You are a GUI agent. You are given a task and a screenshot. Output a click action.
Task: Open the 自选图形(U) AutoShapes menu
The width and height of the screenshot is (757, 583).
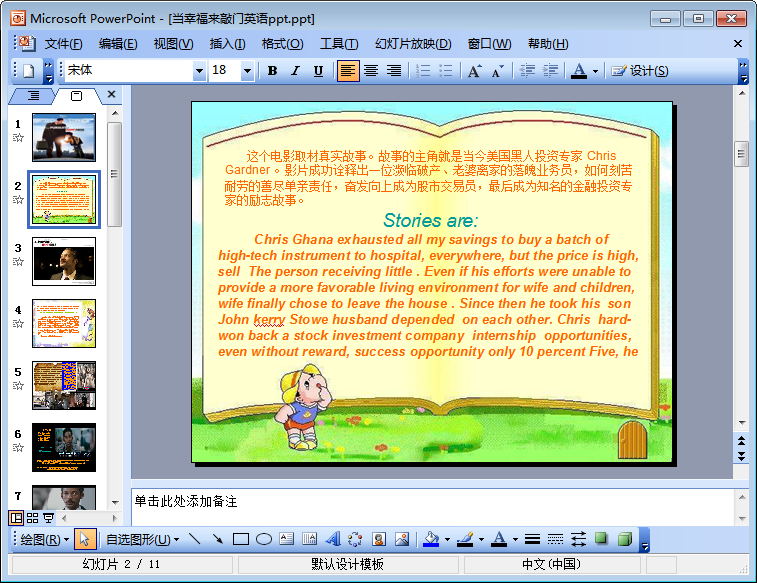click(x=142, y=540)
